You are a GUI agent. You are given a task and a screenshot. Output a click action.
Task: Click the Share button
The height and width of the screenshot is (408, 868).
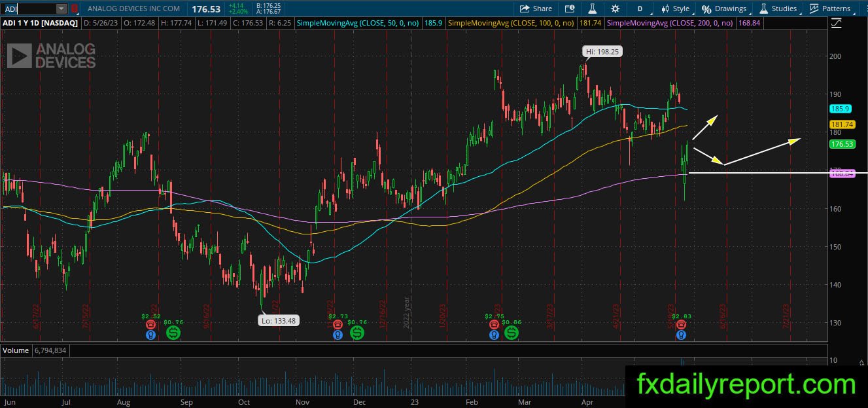coord(536,9)
